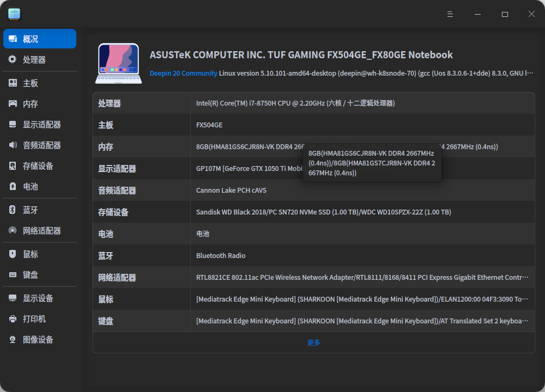This screenshot has width=545, height=392.
Task: Click the 电池 battery icon
Action: (13, 186)
